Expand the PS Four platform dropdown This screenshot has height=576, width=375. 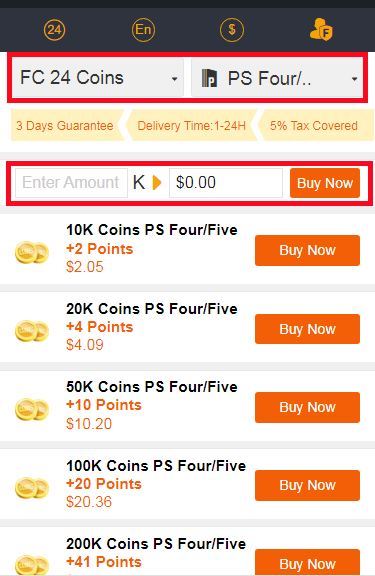point(277,78)
